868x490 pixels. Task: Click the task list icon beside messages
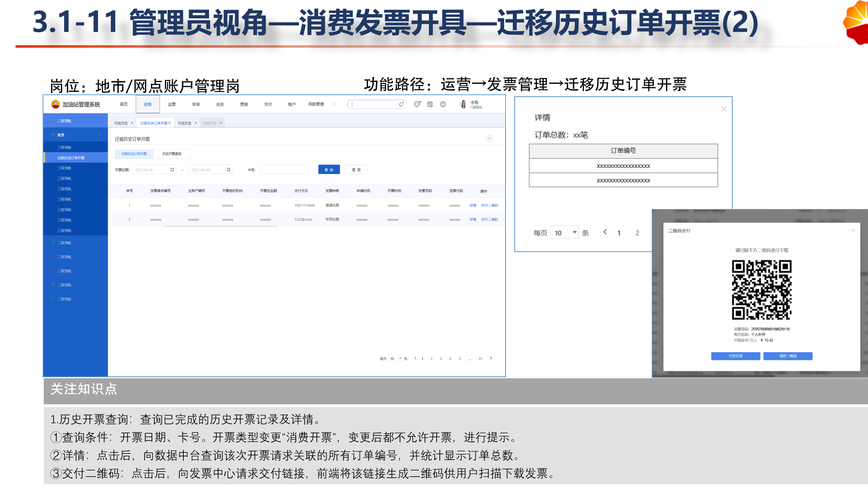[x=430, y=104]
